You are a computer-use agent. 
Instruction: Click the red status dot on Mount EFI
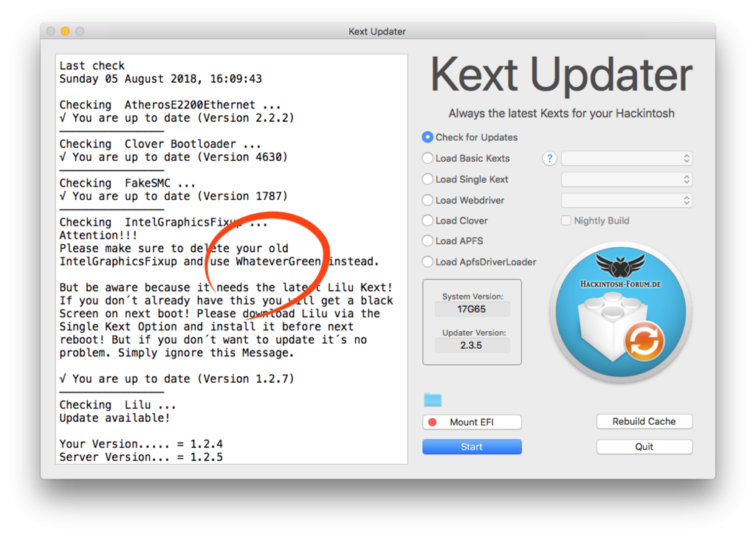coord(433,423)
